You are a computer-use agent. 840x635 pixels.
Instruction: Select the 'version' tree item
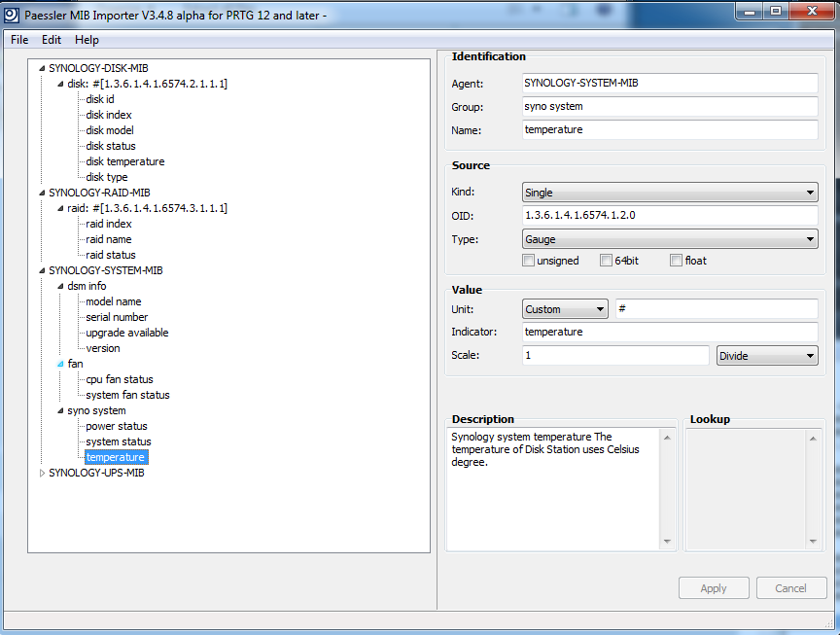(x=103, y=348)
